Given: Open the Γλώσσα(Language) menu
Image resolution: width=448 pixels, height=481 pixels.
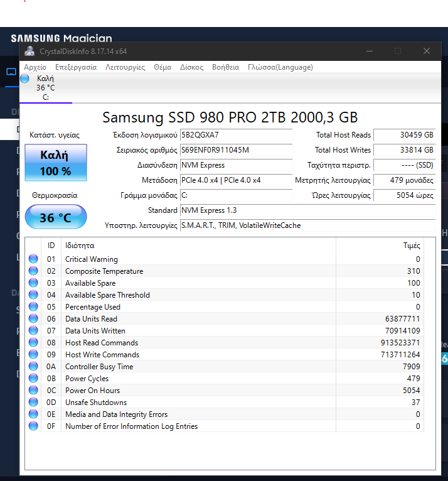Looking at the screenshot, I should click(x=280, y=67).
